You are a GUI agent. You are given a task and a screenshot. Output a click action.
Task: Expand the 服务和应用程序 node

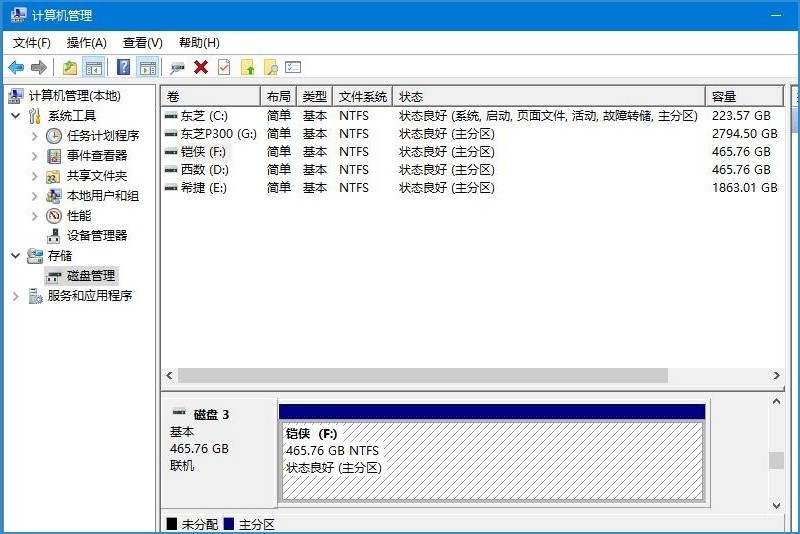pos(16,296)
